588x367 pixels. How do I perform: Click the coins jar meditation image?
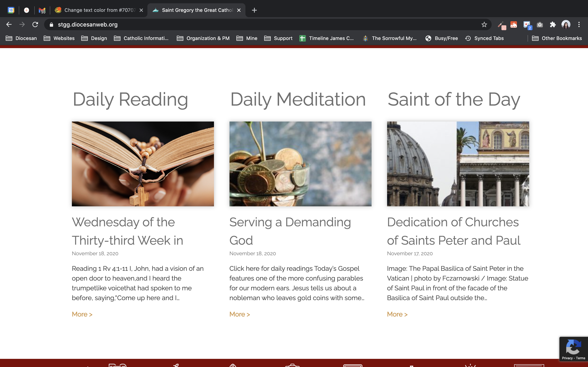(x=300, y=164)
